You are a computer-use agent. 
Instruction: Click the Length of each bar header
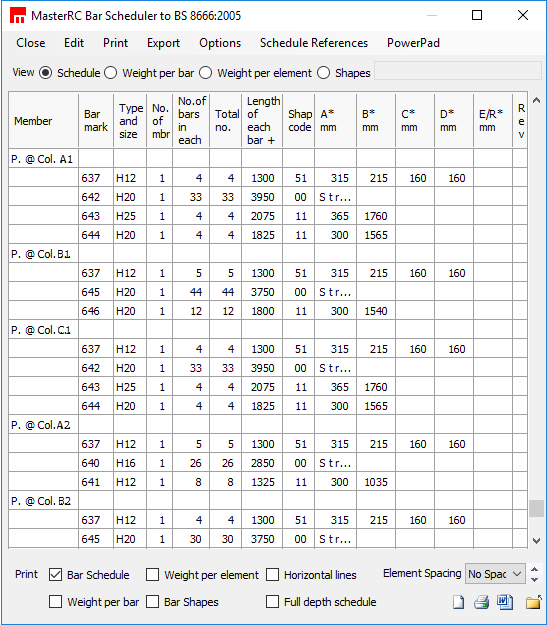(x=262, y=121)
